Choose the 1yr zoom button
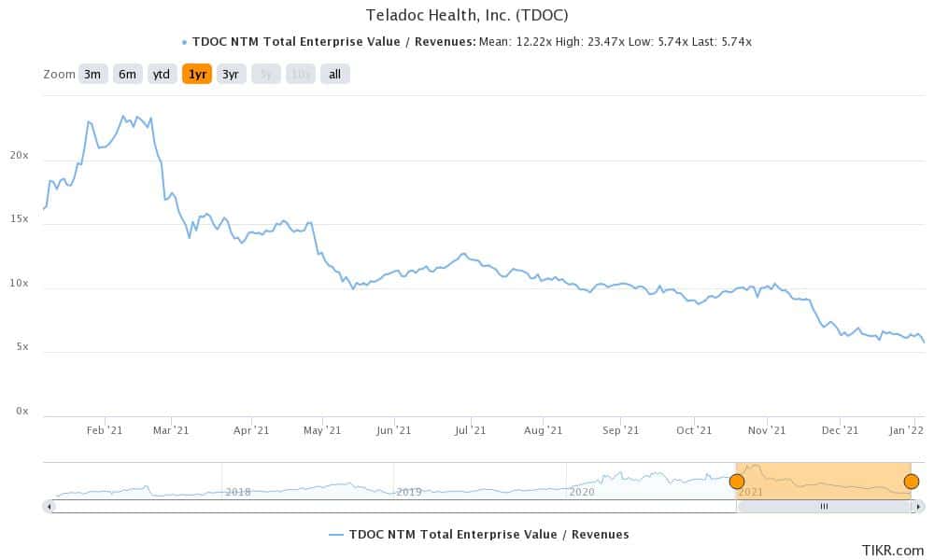The image size is (934, 560). (197, 75)
